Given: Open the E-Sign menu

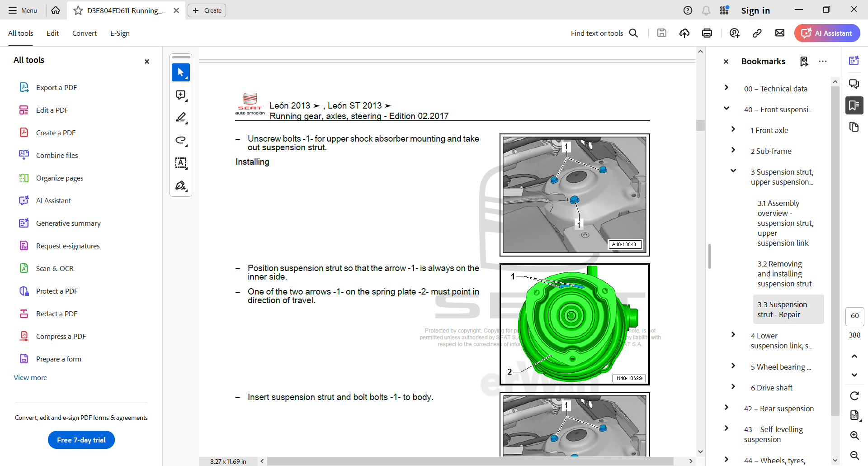Looking at the screenshot, I should pyautogui.click(x=120, y=33).
